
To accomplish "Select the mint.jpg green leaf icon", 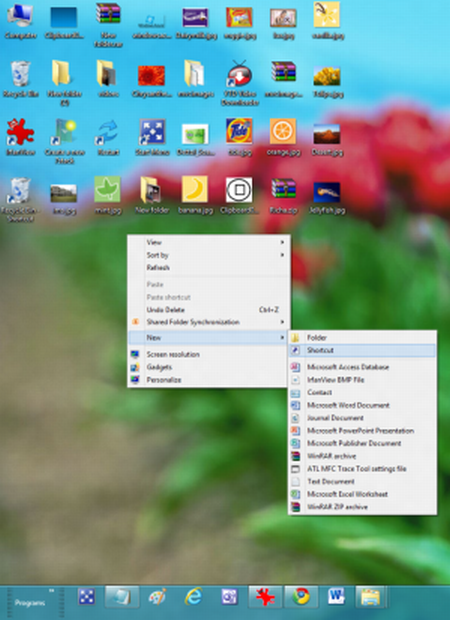I will tap(108, 195).
